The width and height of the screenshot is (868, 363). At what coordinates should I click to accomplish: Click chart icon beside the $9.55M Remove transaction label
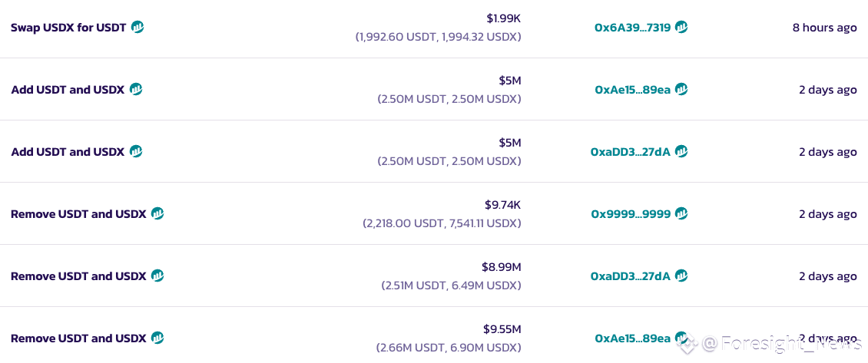[157, 338]
